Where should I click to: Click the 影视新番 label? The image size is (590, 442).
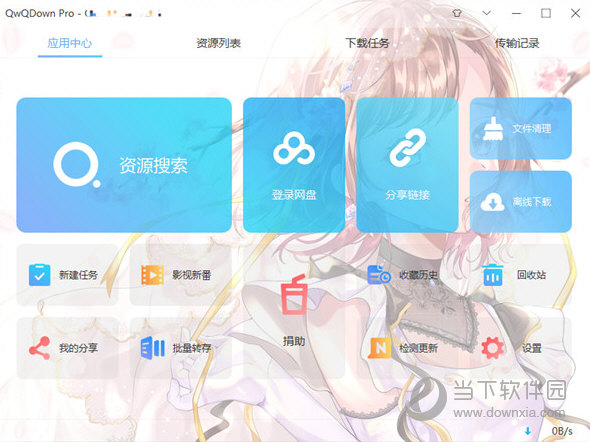pos(192,275)
